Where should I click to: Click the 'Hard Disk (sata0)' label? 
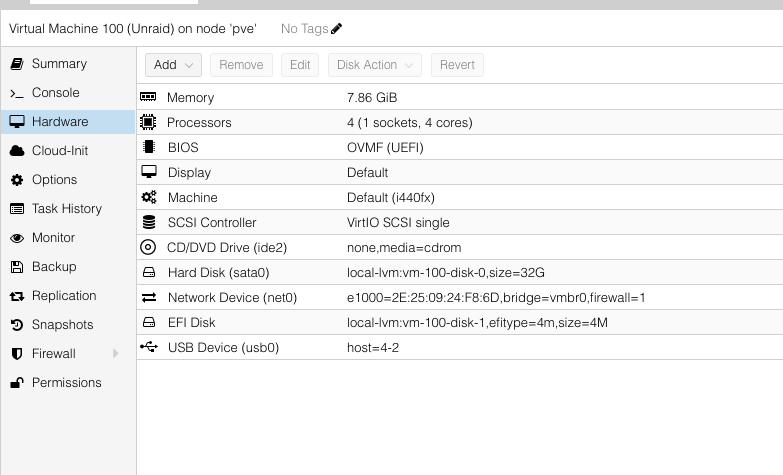218,272
